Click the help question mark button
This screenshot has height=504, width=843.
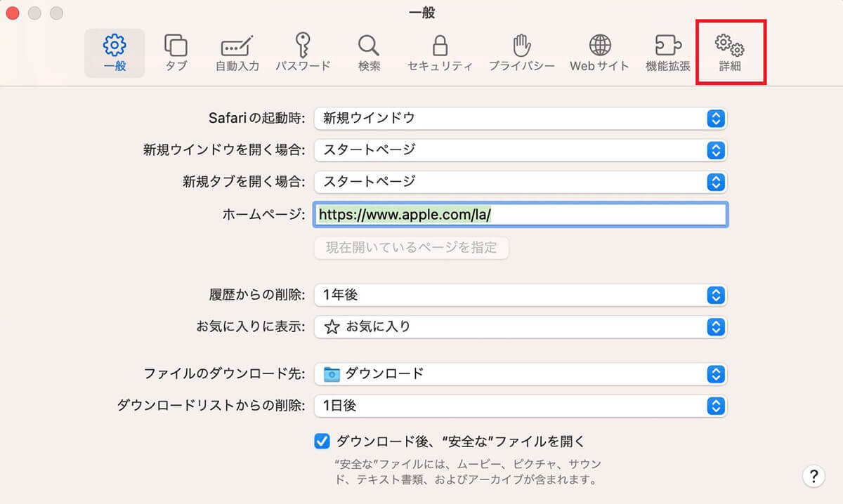coord(813,475)
